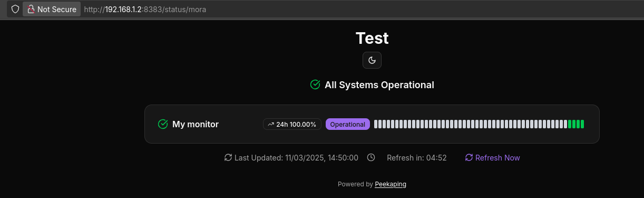Click the browser address bar URL
Image resolution: width=644 pixels, height=198 pixels.
145,9
